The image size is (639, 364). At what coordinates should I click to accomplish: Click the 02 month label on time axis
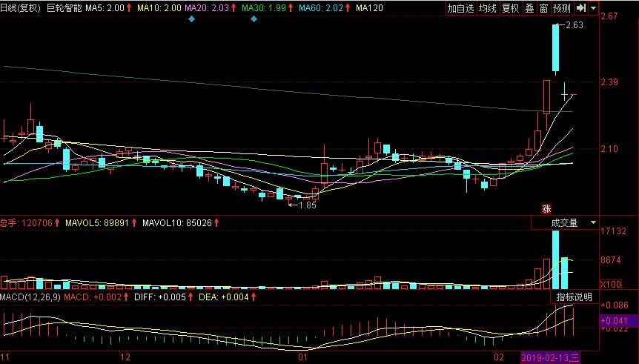pyautogui.click(x=499, y=357)
